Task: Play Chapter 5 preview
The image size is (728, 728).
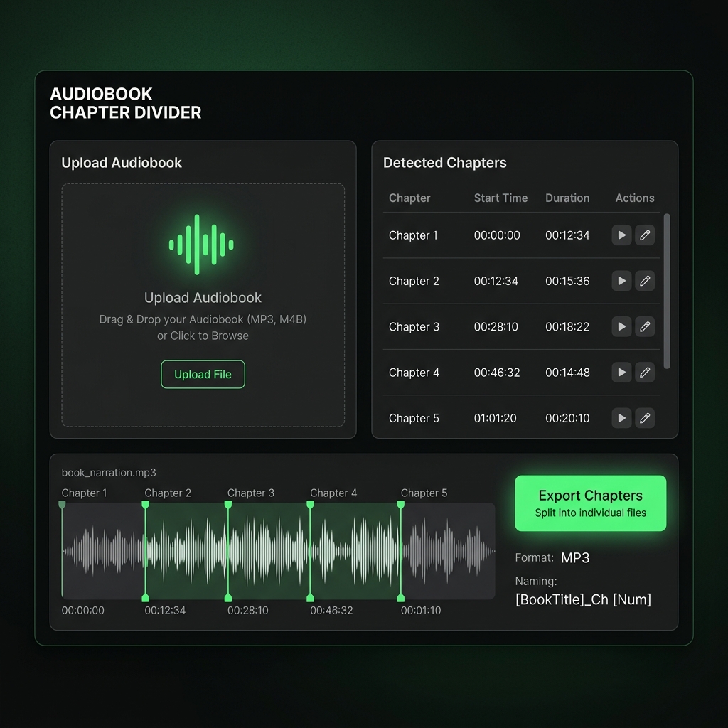Action: [621, 418]
